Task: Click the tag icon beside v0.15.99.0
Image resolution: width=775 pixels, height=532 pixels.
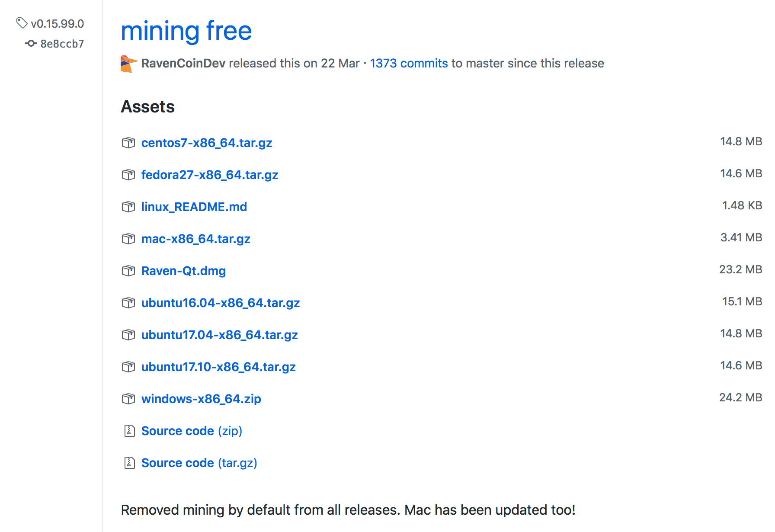Action: 22,23
